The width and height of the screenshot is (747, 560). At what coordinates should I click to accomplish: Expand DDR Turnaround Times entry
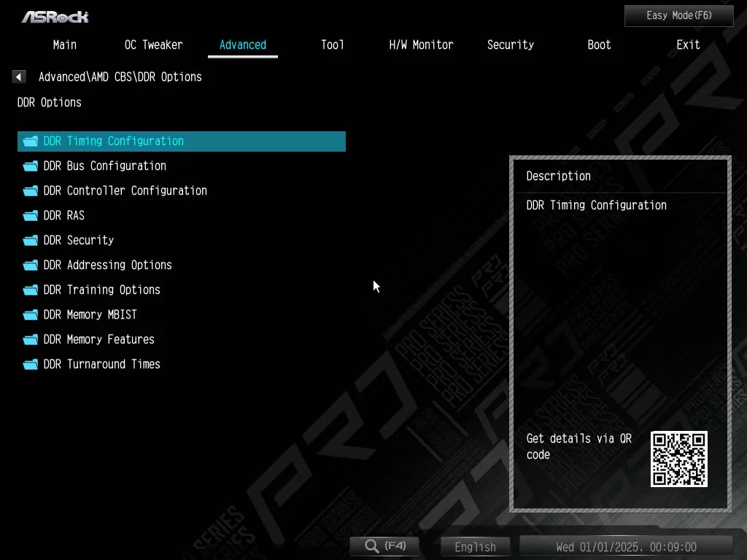tap(101, 365)
